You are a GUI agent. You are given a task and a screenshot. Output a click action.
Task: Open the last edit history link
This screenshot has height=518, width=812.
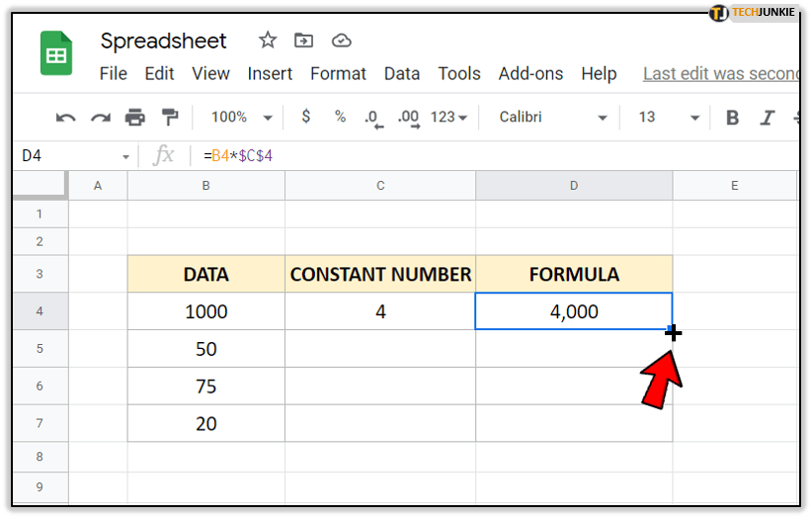tap(720, 74)
